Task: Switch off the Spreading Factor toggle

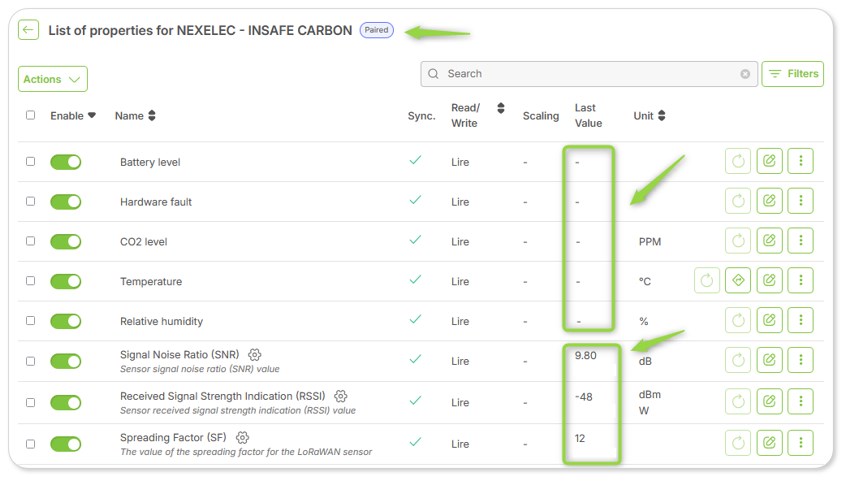Action: 66,444
